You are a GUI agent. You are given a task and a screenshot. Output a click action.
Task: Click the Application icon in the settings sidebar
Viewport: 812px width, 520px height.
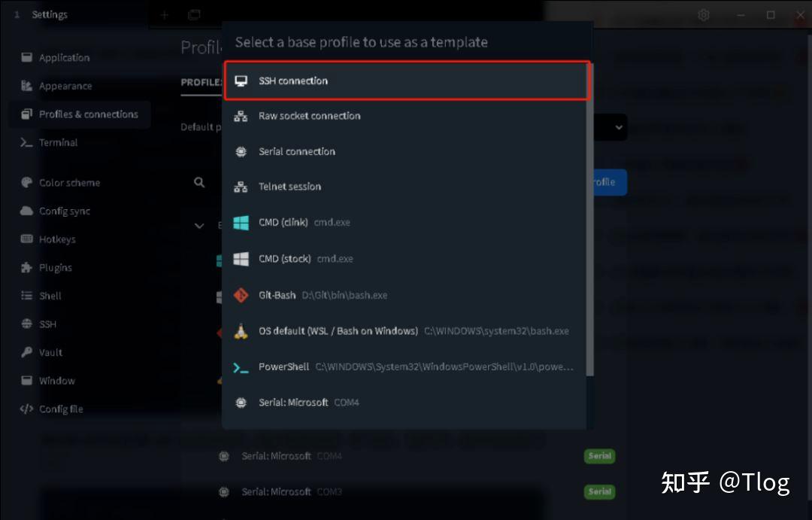(x=26, y=57)
